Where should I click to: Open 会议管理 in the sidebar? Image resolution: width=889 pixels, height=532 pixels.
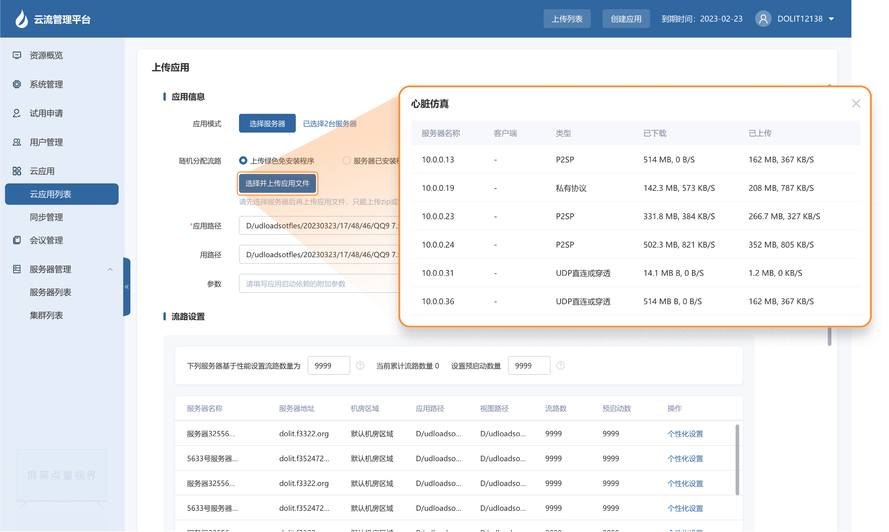46,240
